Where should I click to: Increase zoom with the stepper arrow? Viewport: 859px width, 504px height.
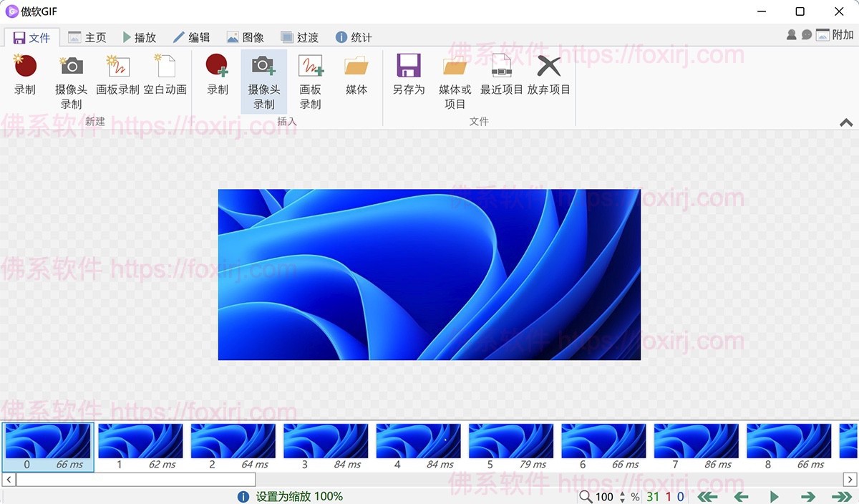(x=621, y=493)
